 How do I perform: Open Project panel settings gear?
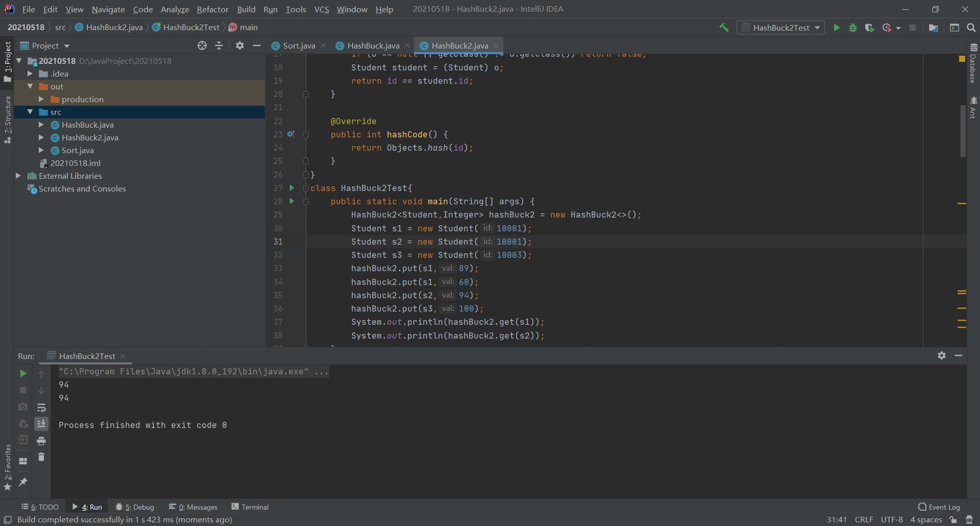[240, 45]
